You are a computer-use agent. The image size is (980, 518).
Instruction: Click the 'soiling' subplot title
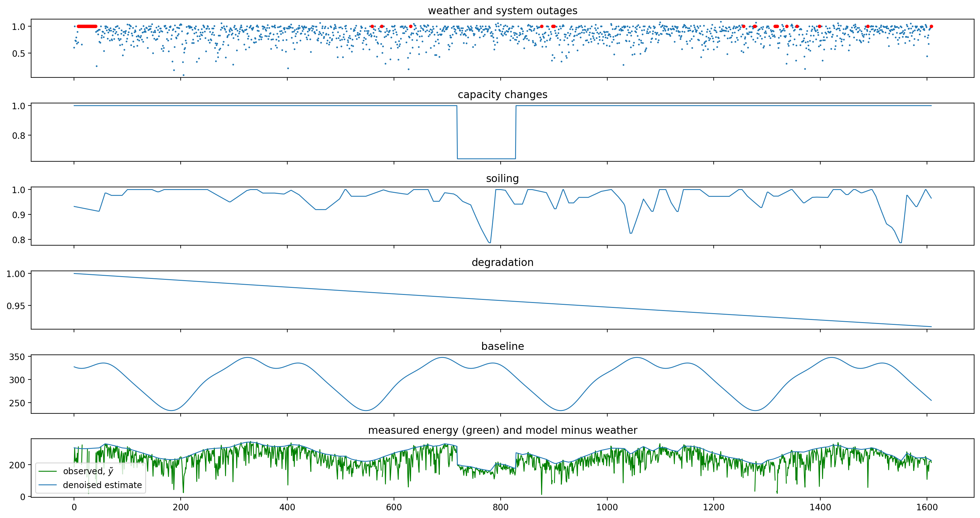click(x=502, y=179)
